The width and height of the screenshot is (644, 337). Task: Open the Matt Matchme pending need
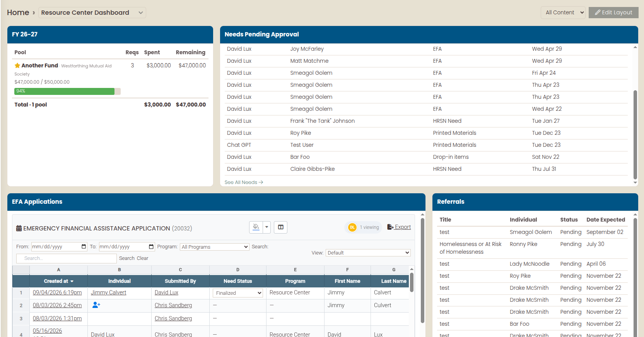[x=426, y=61]
